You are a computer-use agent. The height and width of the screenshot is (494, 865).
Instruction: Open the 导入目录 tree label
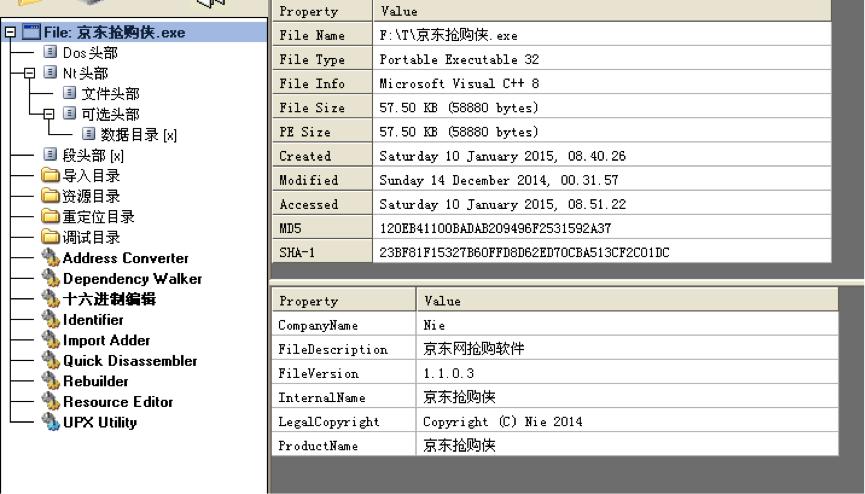91,176
